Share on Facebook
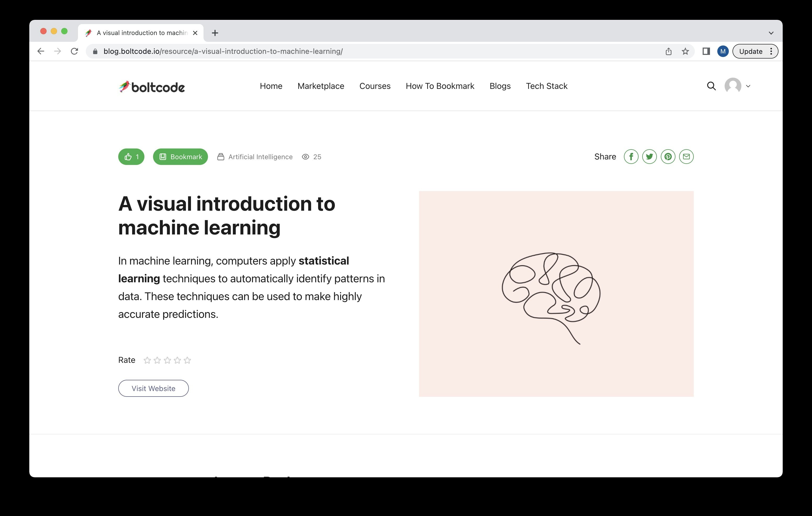812x516 pixels. click(631, 157)
